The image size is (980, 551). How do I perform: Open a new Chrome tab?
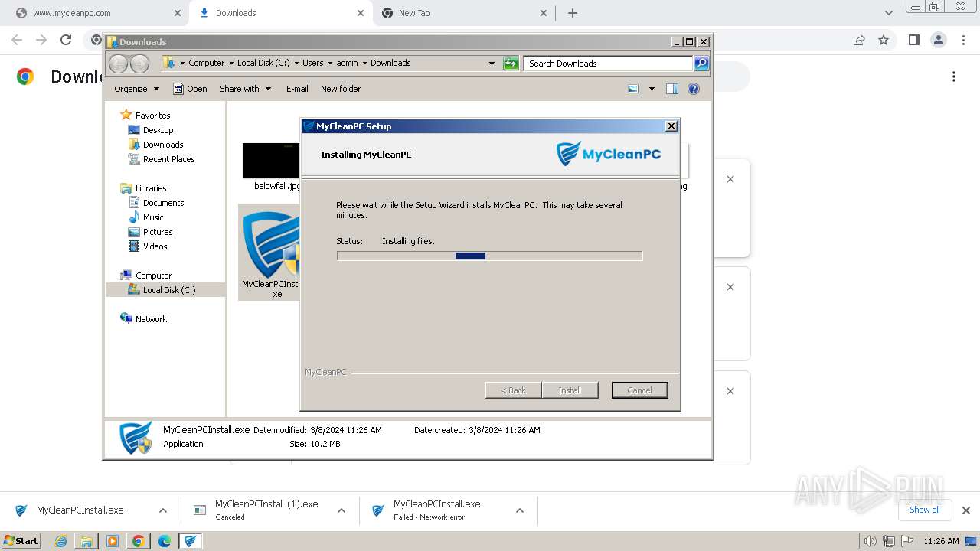[x=573, y=13]
